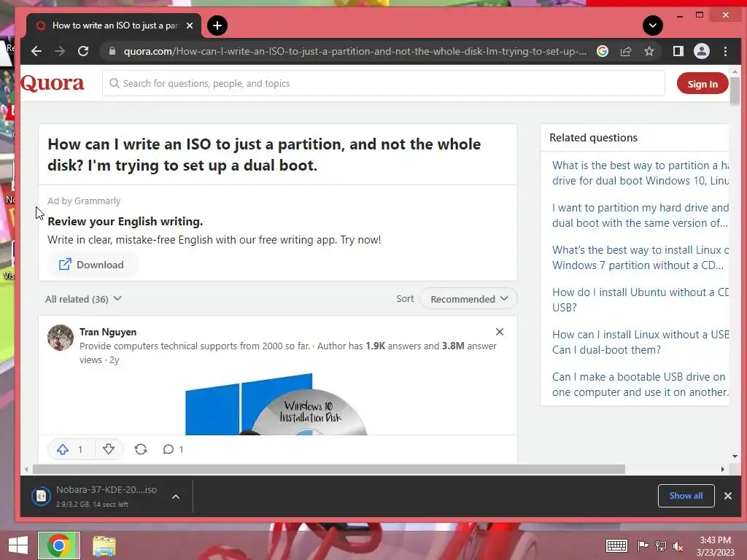747x560 pixels.
Task: Dismiss Tran Nguyen's answer with X
Action: tap(499, 332)
